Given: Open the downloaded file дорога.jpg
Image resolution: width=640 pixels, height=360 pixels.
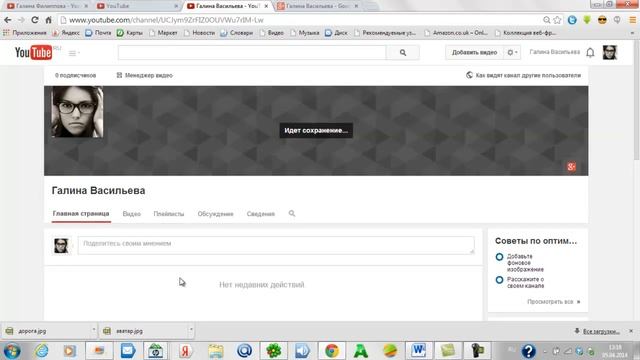Looking at the screenshot, I should [x=46, y=331].
